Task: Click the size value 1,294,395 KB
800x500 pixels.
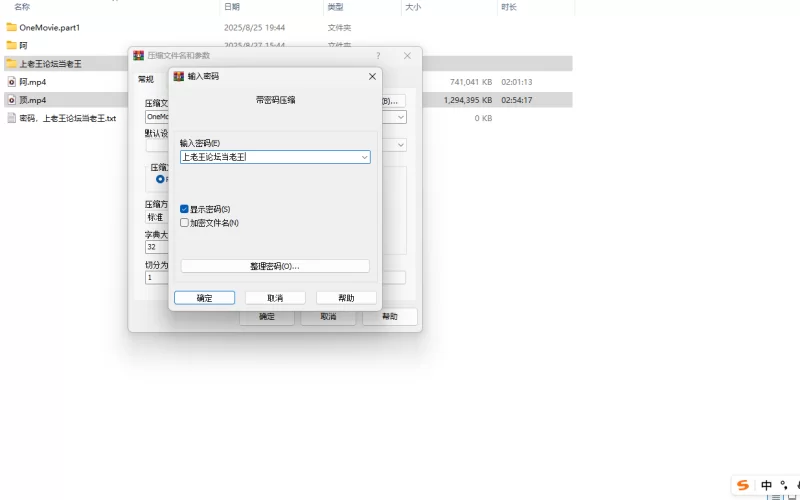Action: click(x=468, y=100)
